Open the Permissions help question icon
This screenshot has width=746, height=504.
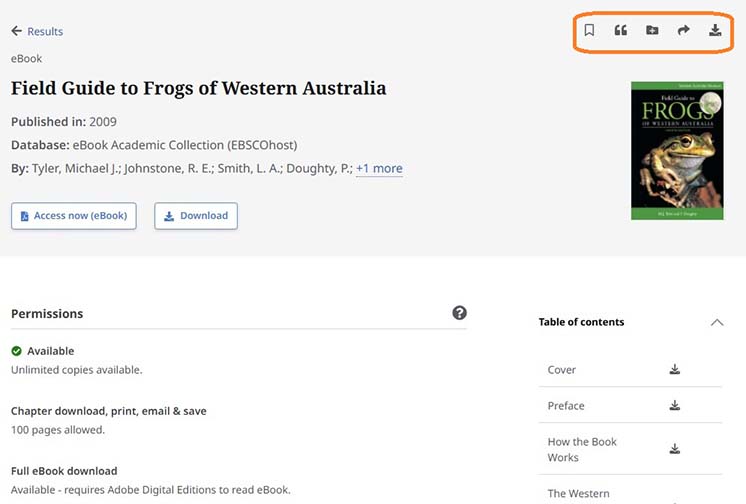(x=459, y=313)
